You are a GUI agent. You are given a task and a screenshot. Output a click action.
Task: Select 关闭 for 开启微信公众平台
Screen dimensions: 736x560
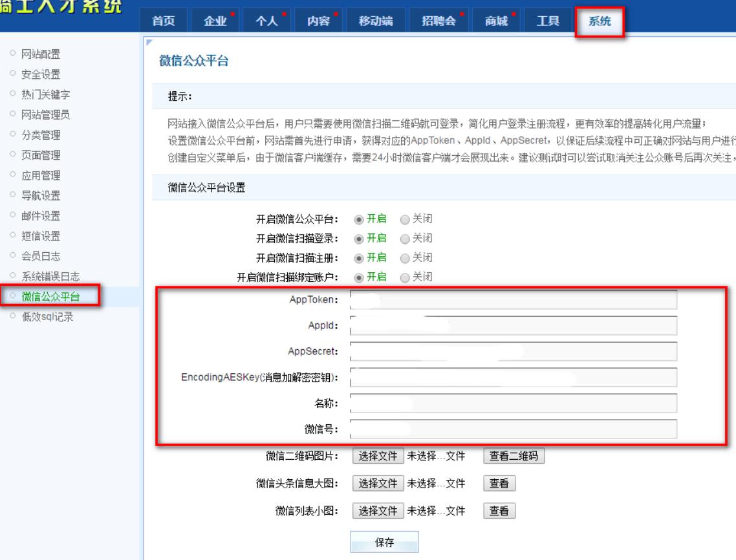tap(406, 219)
